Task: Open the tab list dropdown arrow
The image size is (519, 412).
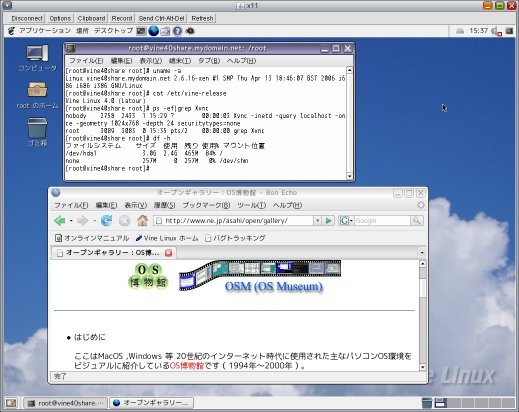Action: (x=422, y=253)
